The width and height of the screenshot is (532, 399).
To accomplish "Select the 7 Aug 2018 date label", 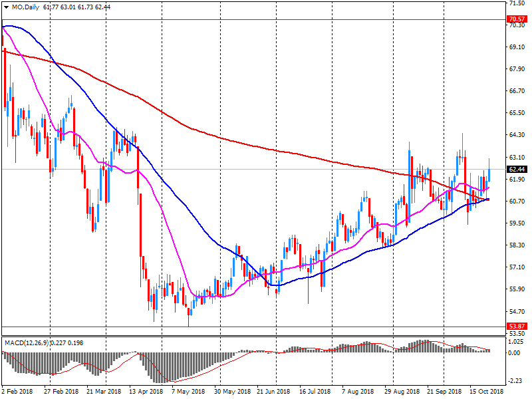I will (358, 391).
